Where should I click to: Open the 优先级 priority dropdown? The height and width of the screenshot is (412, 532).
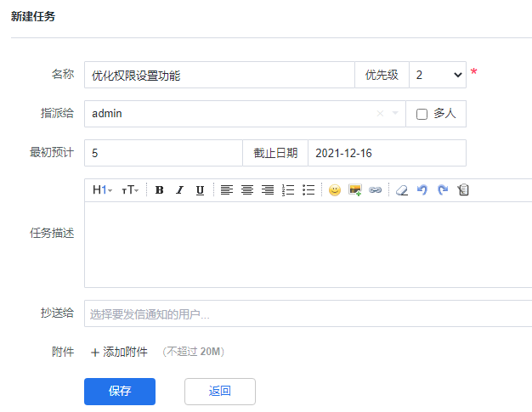pos(437,75)
